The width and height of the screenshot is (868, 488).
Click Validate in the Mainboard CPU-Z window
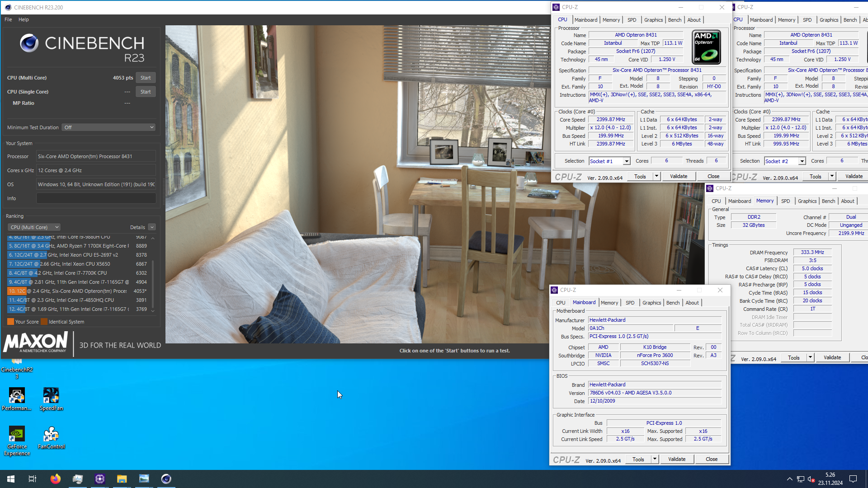coord(677,459)
